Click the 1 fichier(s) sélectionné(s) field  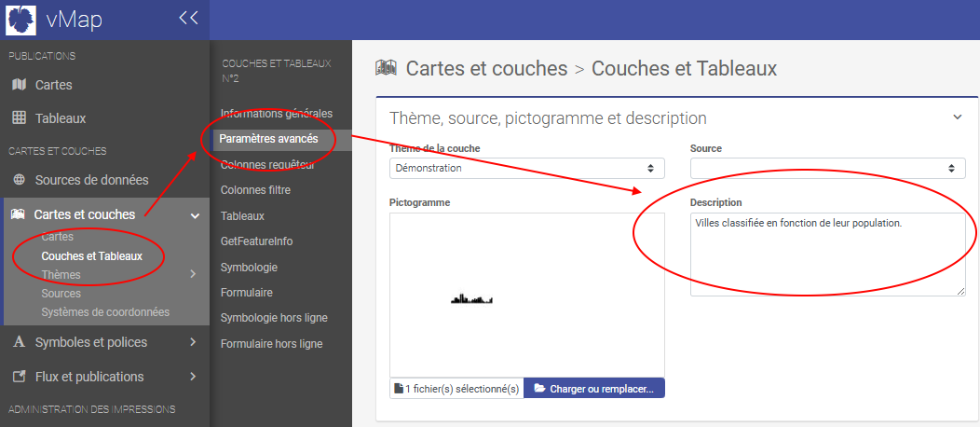[456, 388]
